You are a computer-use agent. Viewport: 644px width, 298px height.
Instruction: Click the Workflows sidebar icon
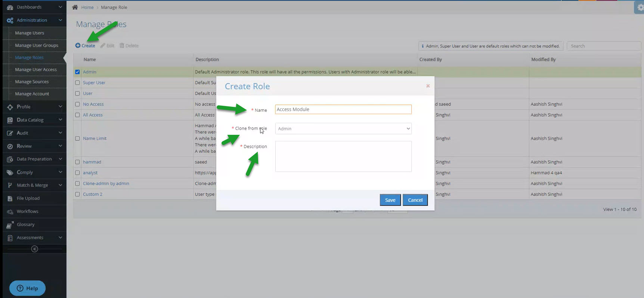(10, 211)
